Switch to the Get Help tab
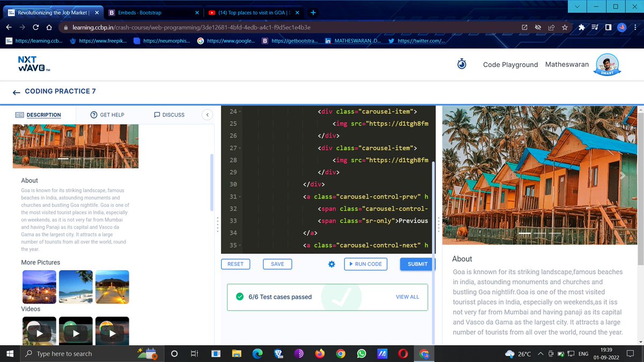The image size is (644, 362). coord(107,115)
